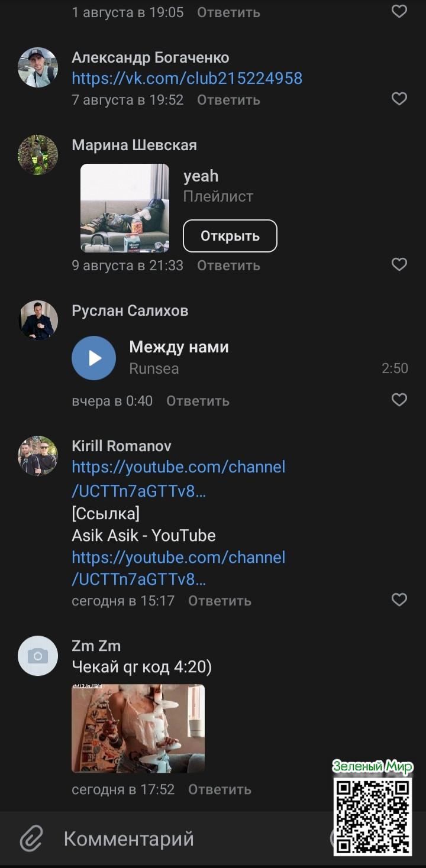Image resolution: width=426 pixels, height=868 pixels.
Task: Open the image attached by Zm Zm
Action: [x=138, y=728]
